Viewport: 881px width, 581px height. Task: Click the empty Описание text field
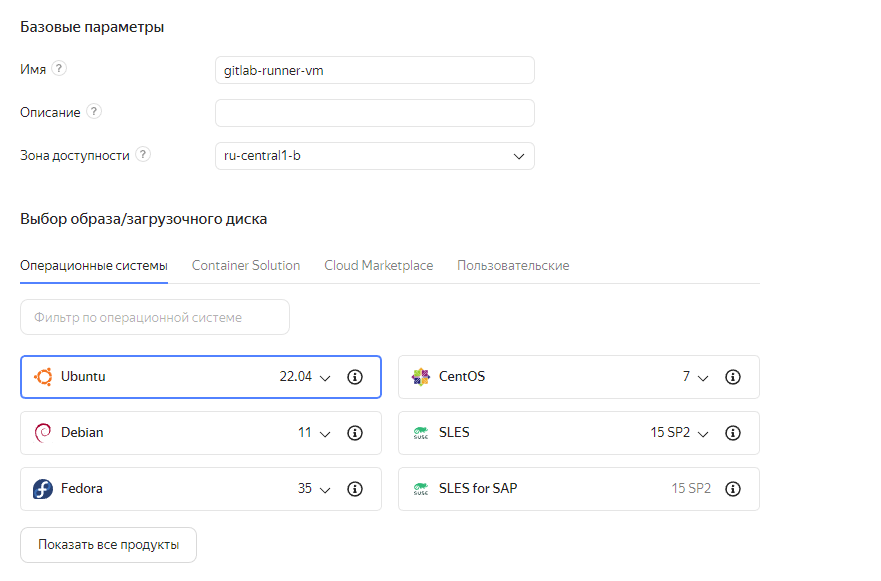[x=374, y=113]
